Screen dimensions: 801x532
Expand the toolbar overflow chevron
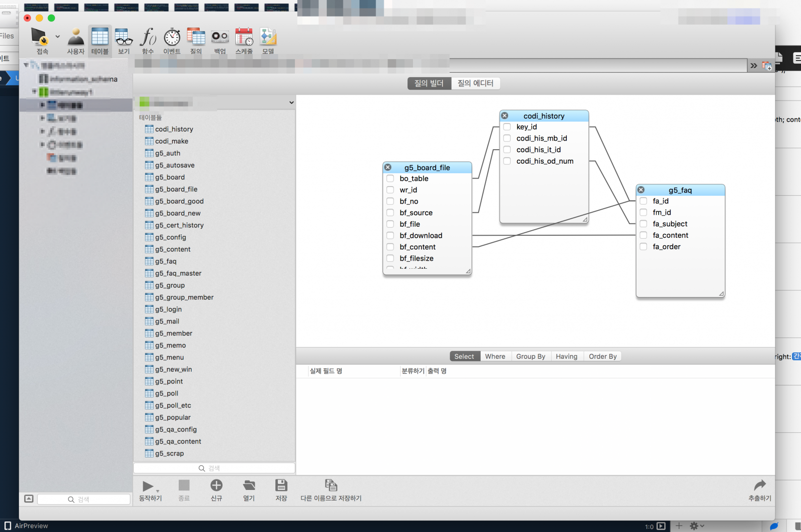(753, 66)
